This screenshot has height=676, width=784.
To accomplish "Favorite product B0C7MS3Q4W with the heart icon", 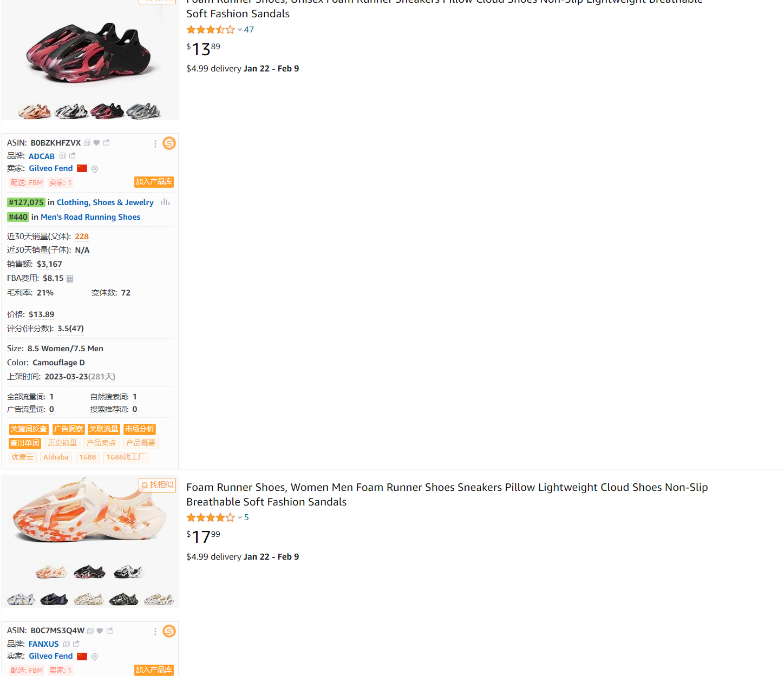I will pyautogui.click(x=100, y=631).
